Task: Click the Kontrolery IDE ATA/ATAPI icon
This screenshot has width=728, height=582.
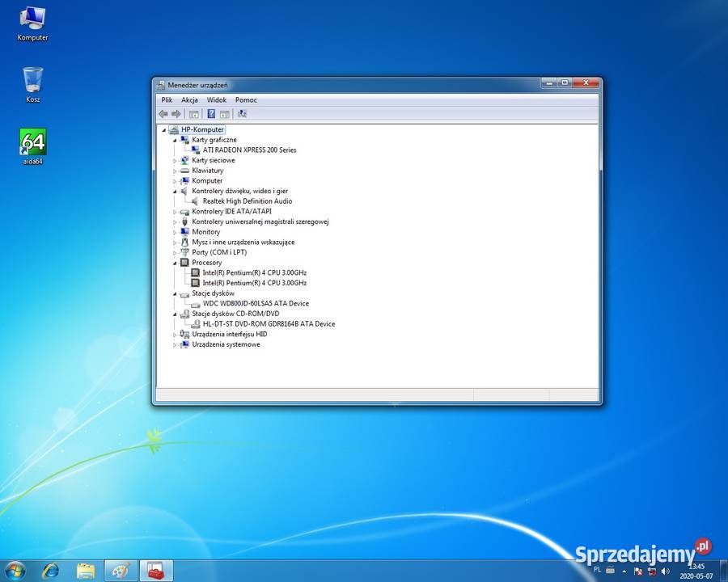Action: [184, 212]
